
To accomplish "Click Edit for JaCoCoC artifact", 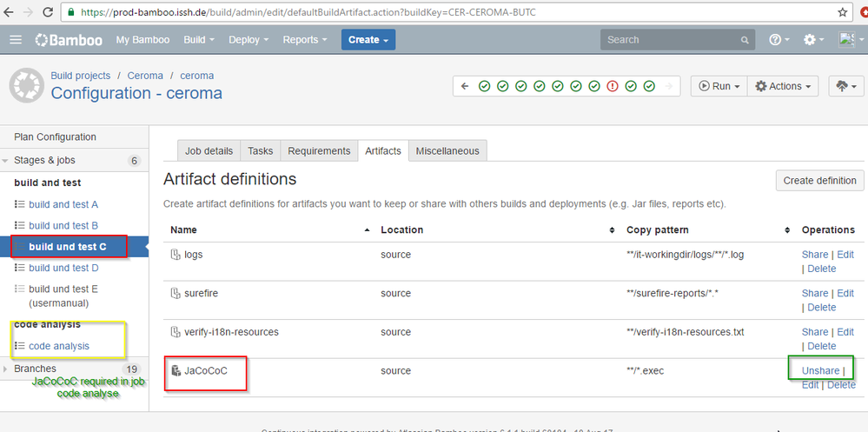I will 811,385.
